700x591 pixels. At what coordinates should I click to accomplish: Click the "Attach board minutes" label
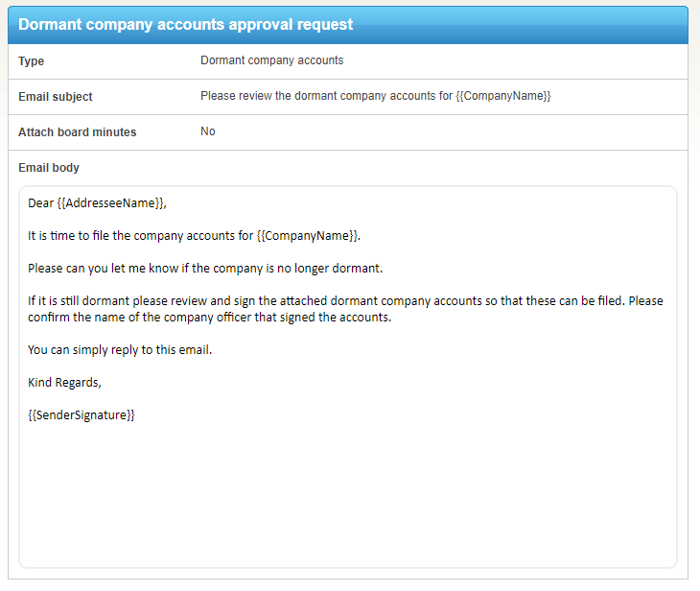click(x=78, y=132)
